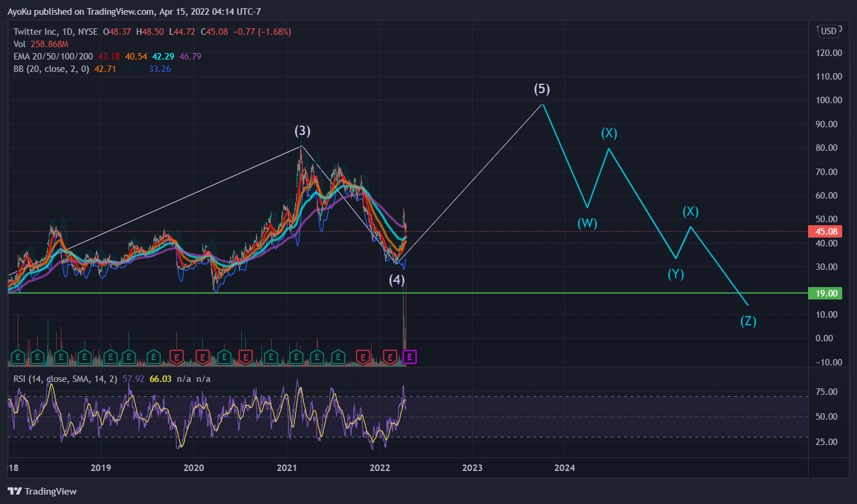This screenshot has width=857, height=504.
Task: Select the (5) wave label
Action: coord(542,89)
